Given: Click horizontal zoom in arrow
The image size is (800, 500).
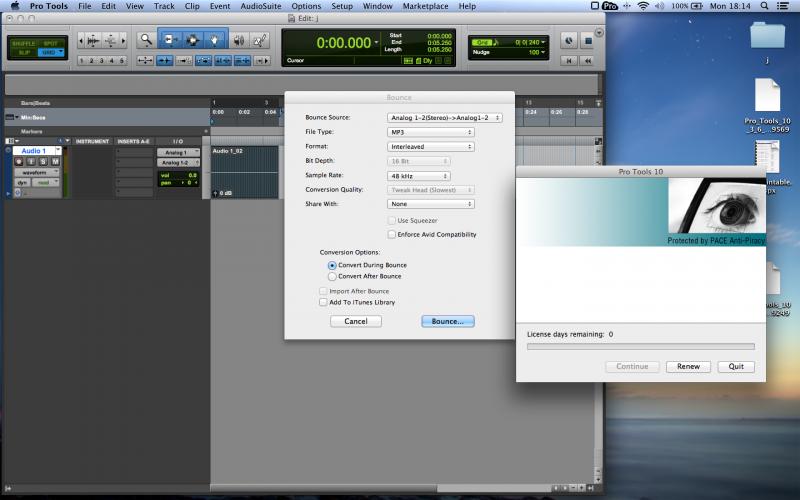Looking at the screenshot, I should [122, 40].
